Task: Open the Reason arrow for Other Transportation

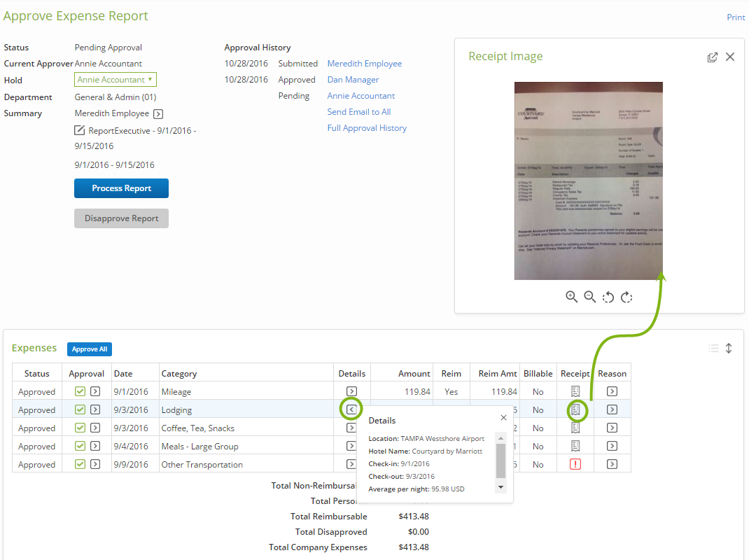Action: pos(612,464)
